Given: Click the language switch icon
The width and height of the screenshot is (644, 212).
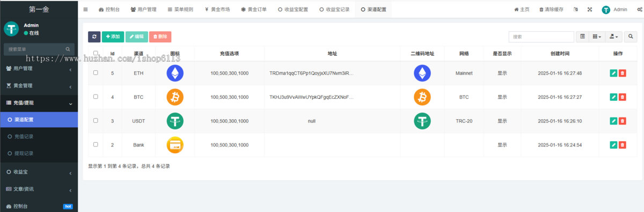Looking at the screenshot, I should 576,10.
